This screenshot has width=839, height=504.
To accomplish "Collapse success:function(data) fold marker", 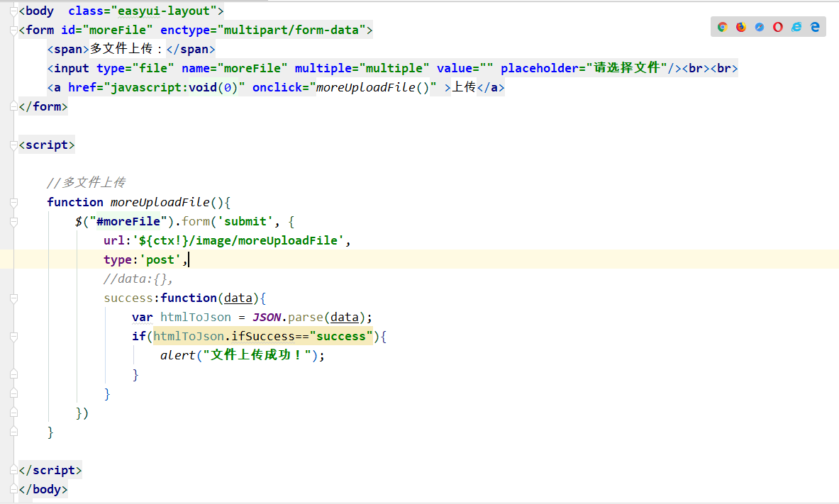I will tap(14, 298).
